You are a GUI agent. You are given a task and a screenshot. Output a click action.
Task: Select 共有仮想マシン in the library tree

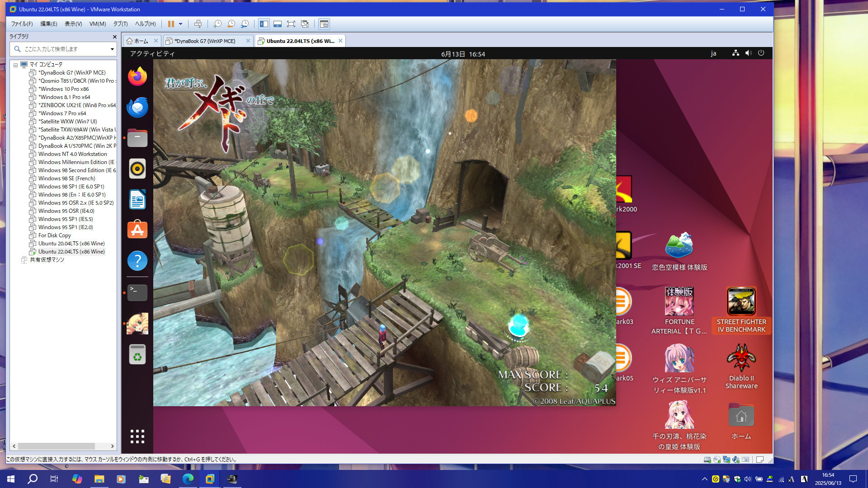(x=43, y=260)
